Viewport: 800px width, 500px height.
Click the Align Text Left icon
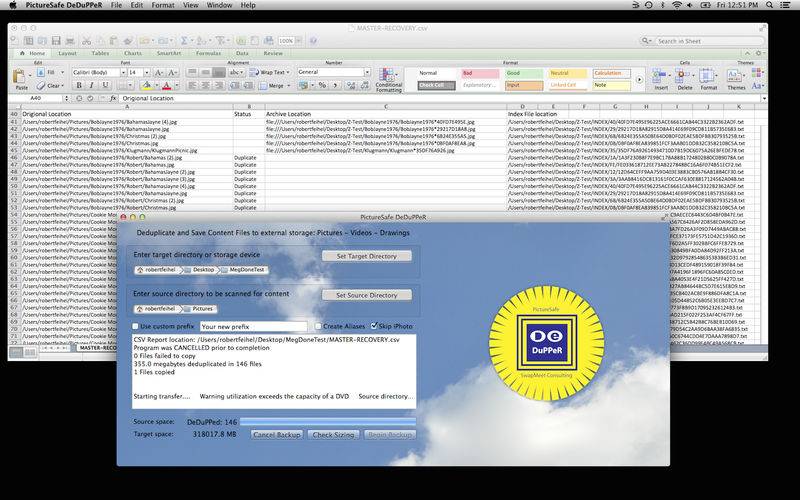(x=192, y=85)
